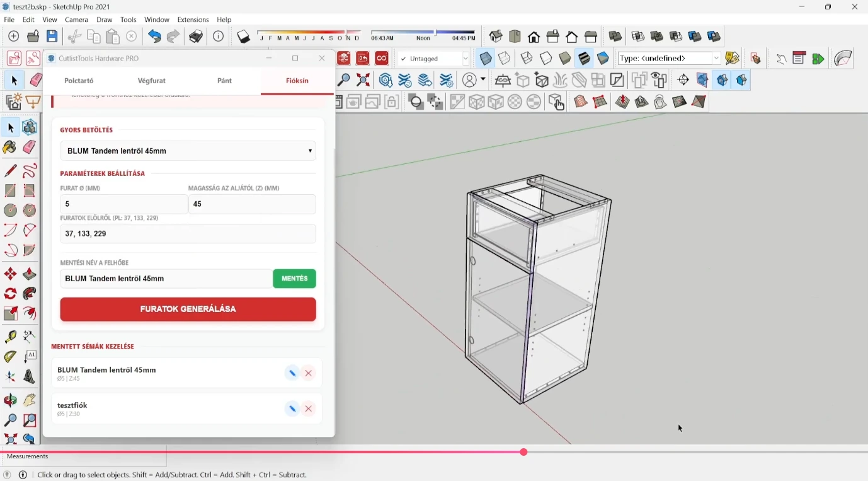
Task: Select the Freehand tool
Action: click(x=30, y=171)
